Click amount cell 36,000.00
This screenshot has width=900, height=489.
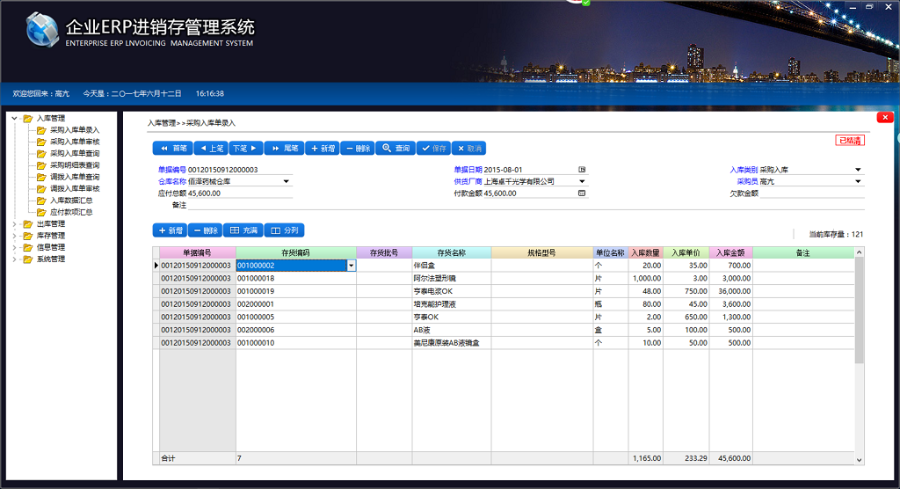[x=731, y=291]
